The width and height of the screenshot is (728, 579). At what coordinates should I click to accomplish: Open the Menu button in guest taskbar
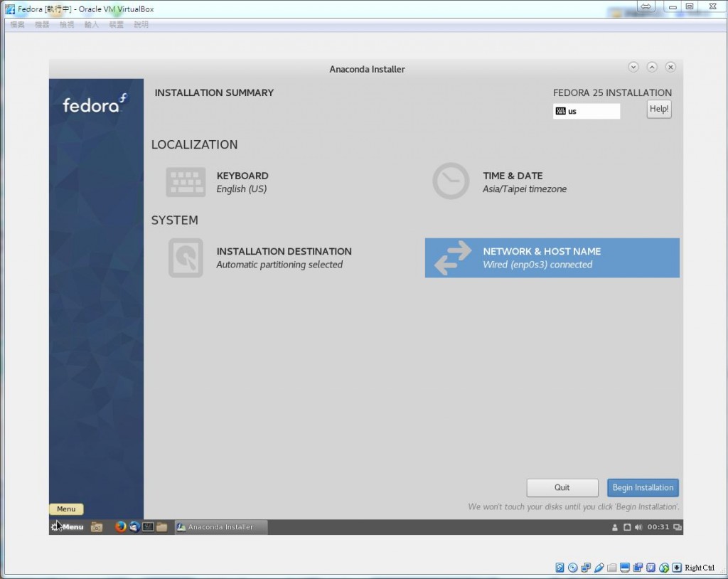[68, 527]
